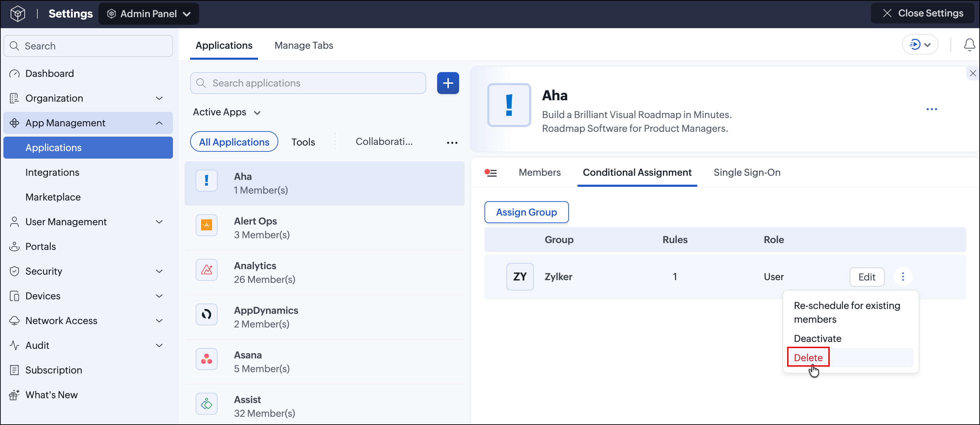Select Applications in the sidebar
The width and height of the screenshot is (980, 425).
(88, 148)
